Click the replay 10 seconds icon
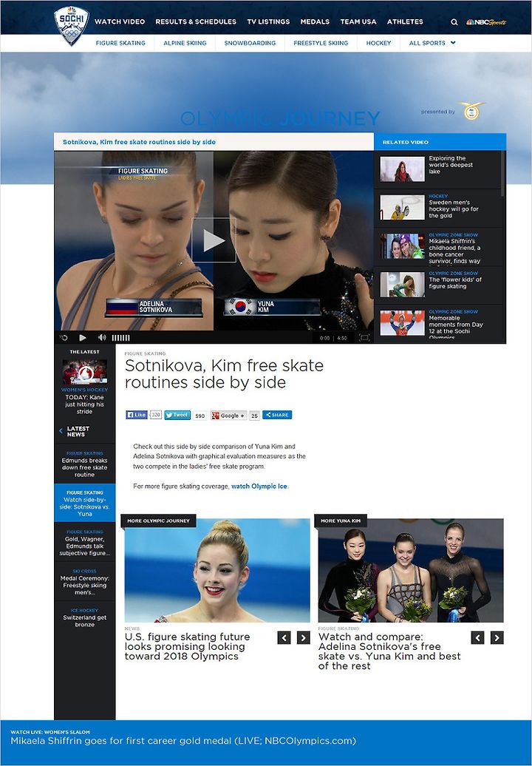The height and width of the screenshot is (766, 532). tap(64, 338)
